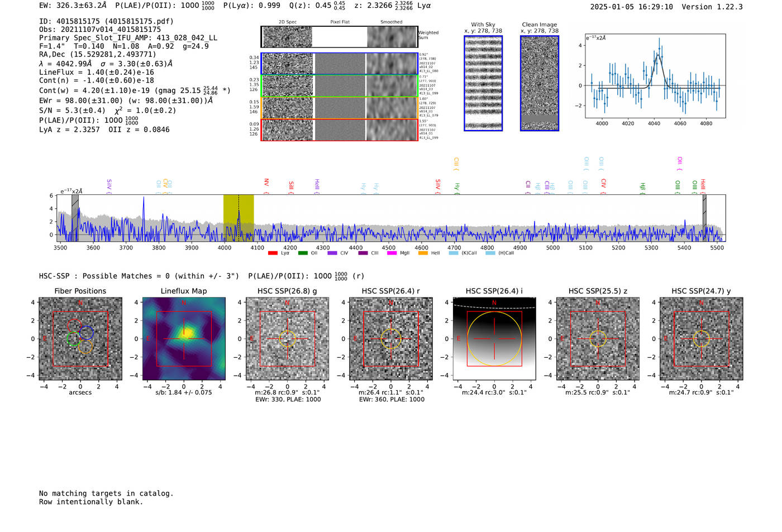The image size is (782, 532).
Task: Click the z: 2.3266 Lyα header value
Action: (393, 6)
